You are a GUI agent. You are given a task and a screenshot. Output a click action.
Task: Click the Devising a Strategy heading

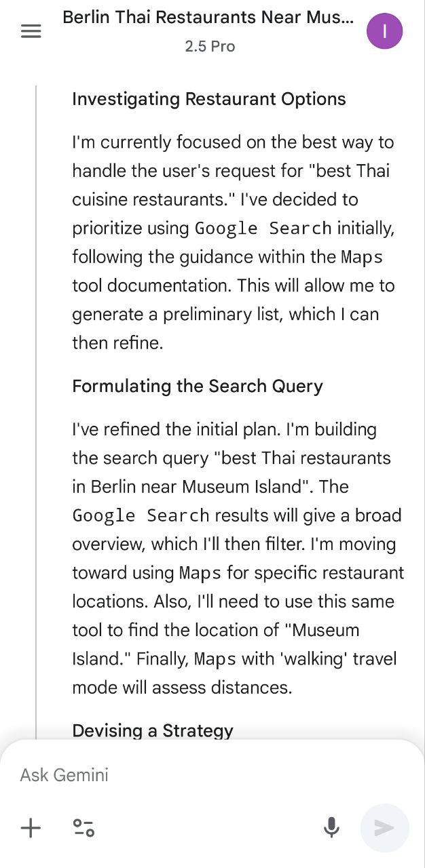click(x=153, y=730)
